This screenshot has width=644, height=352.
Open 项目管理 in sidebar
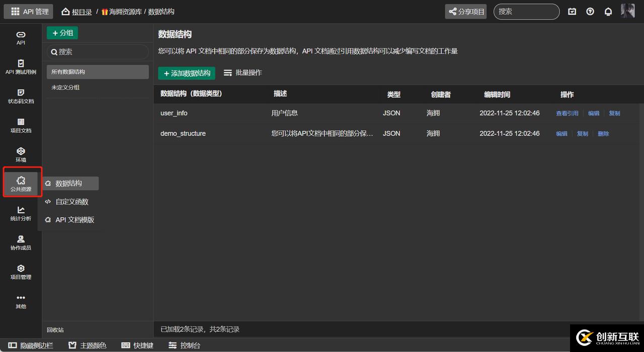pyautogui.click(x=21, y=272)
